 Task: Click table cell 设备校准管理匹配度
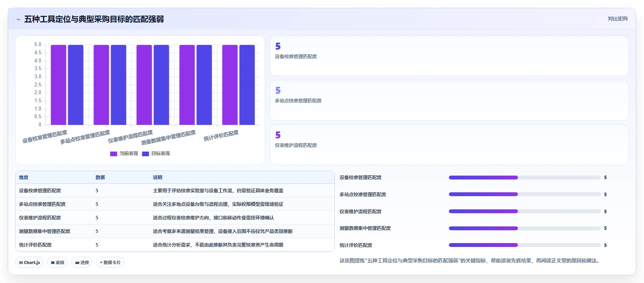click(40, 191)
